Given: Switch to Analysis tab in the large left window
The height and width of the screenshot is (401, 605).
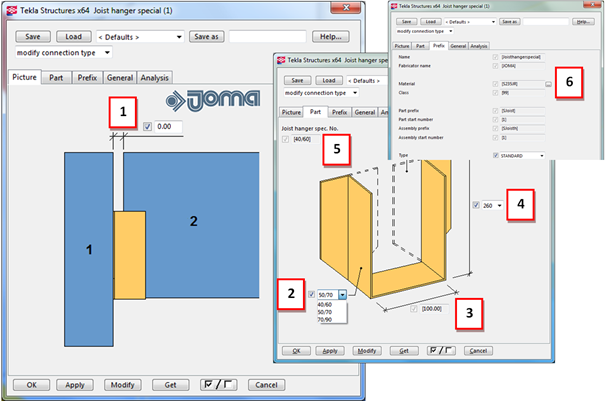Looking at the screenshot, I should (155, 78).
